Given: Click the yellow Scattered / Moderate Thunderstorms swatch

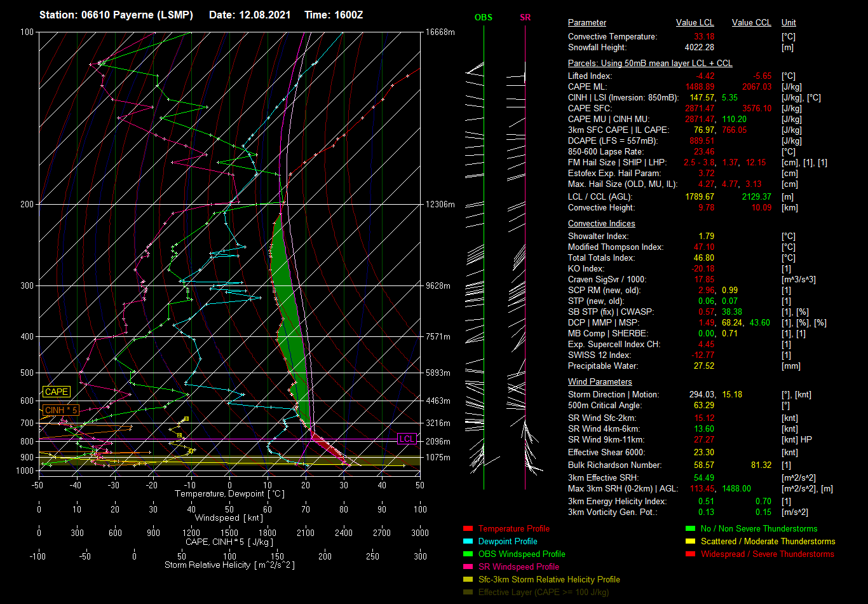Looking at the screenshot, I should click(691, 542).
